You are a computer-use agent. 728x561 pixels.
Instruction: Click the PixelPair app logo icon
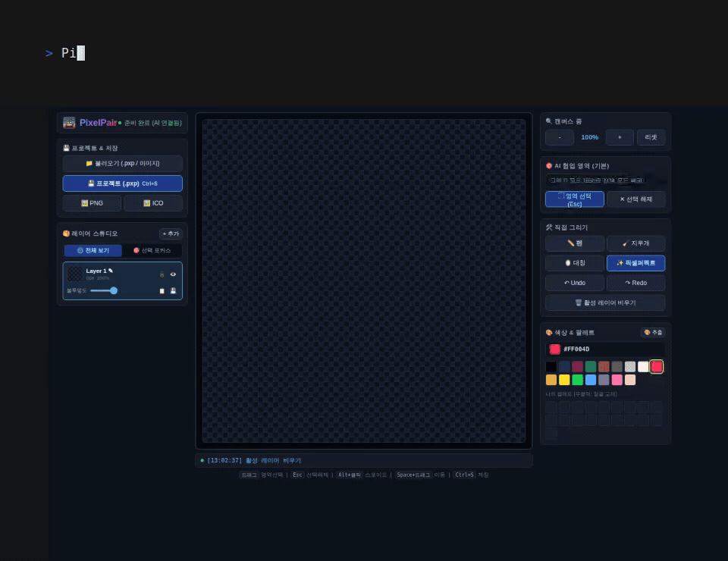click(69, 123)
